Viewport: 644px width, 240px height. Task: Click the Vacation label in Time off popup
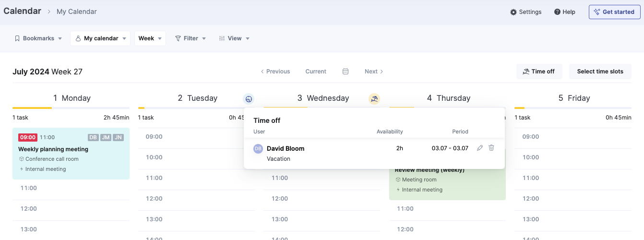(x=278, y=159)
